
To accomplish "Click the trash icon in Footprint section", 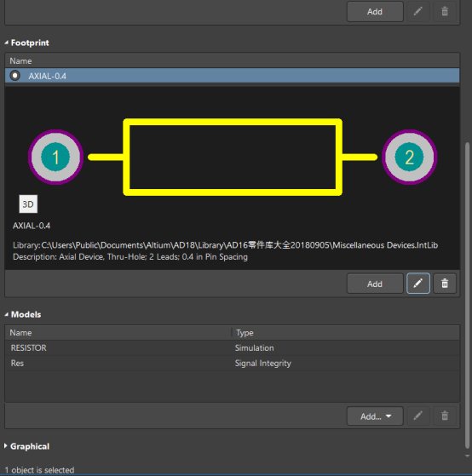I will 445,284.
